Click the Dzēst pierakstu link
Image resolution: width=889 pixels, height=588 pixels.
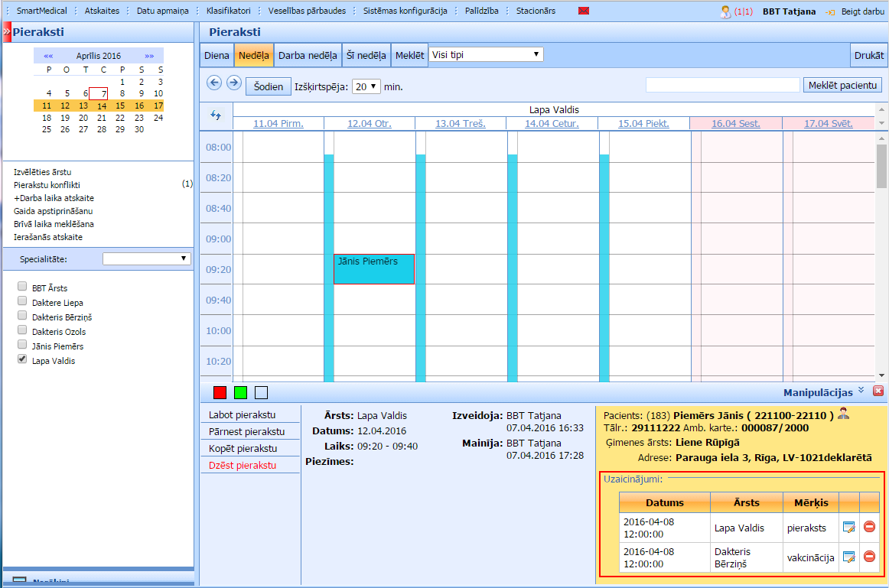(243, 465)
